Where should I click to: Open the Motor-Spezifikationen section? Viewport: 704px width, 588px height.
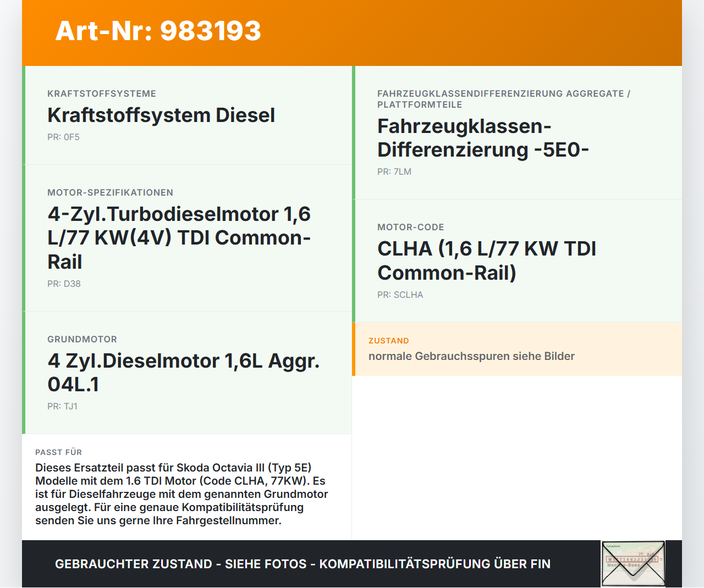tap(110, 192)
